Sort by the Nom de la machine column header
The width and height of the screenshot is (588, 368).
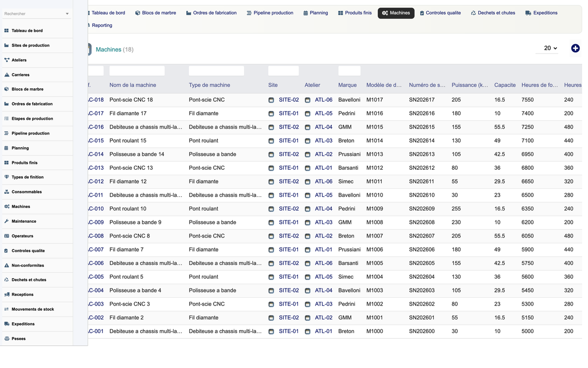(133, 85)
